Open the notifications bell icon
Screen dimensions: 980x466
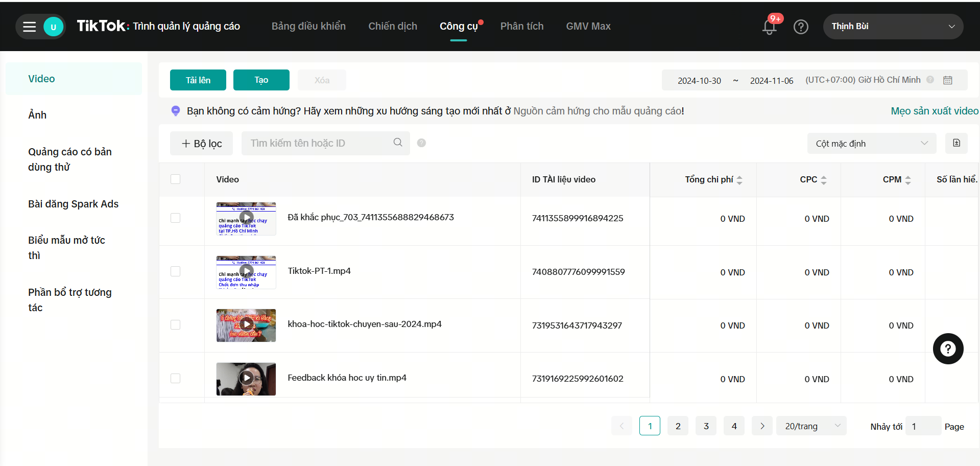point(770,27)
